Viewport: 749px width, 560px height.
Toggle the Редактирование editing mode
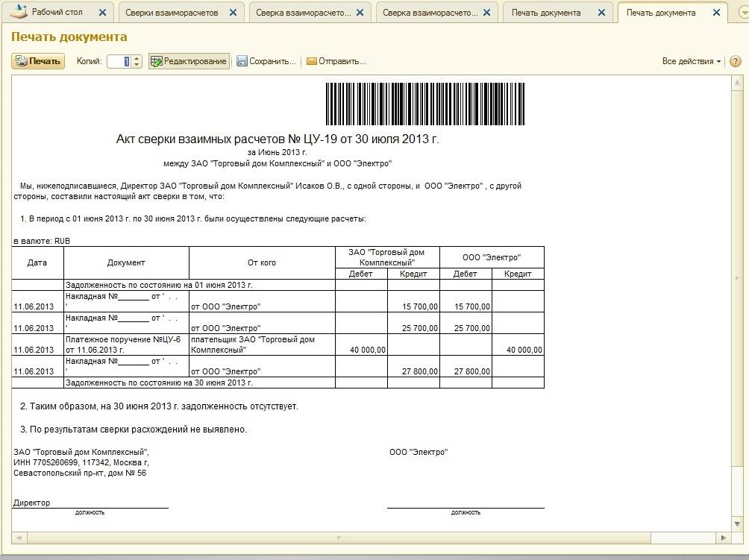click(189, 61)
